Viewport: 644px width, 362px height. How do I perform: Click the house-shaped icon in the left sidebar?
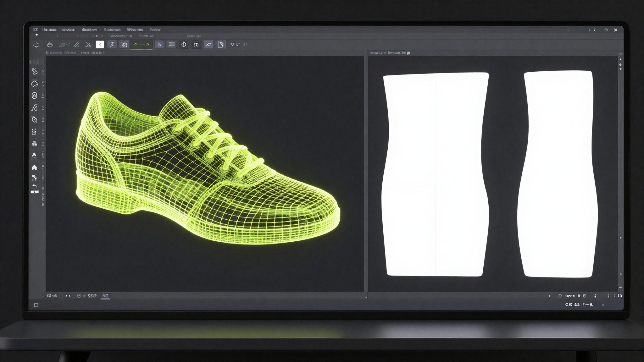(34, 167)
